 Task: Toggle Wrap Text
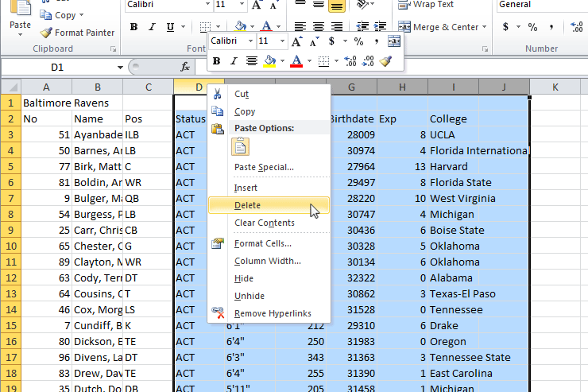click(x=426, y=5)
